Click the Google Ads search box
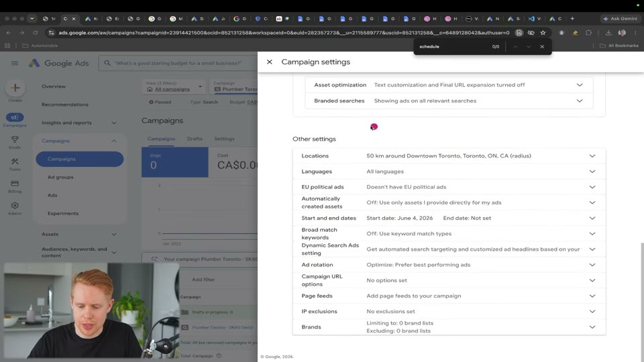This screenshot has width=644, height=362. pos(178,63)
